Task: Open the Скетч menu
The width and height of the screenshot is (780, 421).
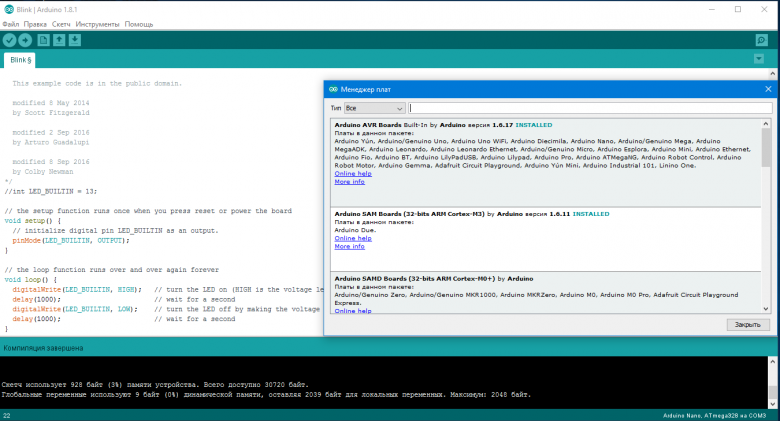Action: click(61, 24)
